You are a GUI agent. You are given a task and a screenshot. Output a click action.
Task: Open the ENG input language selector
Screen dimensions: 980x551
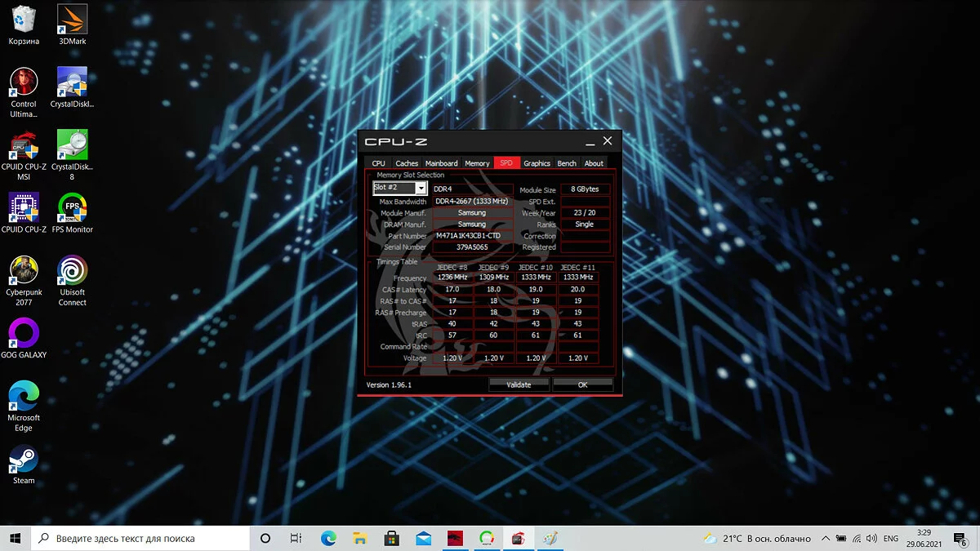click(893, 539)
